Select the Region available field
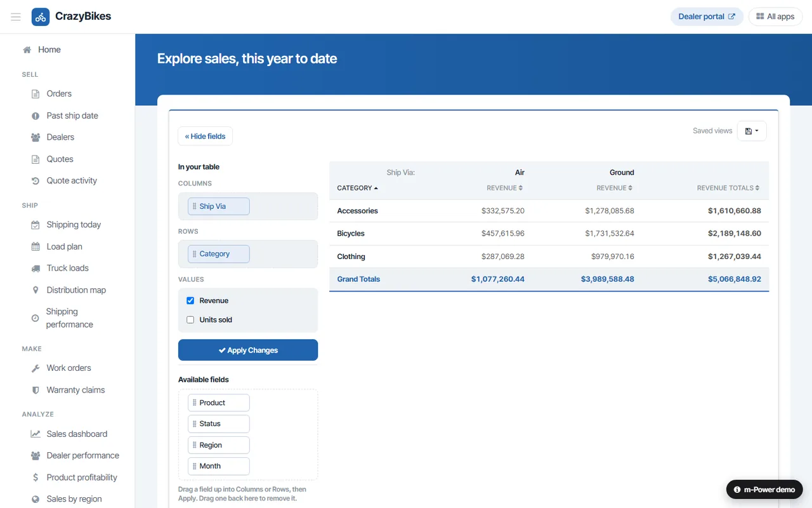This screenshot has width=812, height=508. [x=219, y=445]
